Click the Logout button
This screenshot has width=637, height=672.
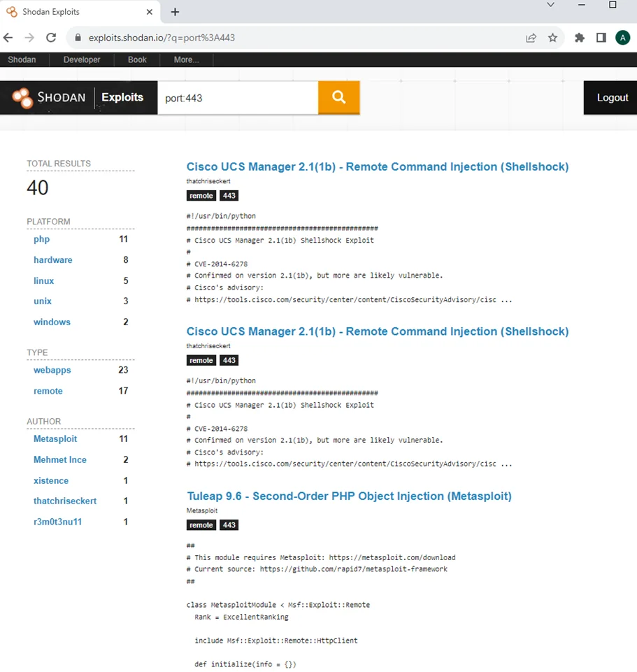click(612, 97)
